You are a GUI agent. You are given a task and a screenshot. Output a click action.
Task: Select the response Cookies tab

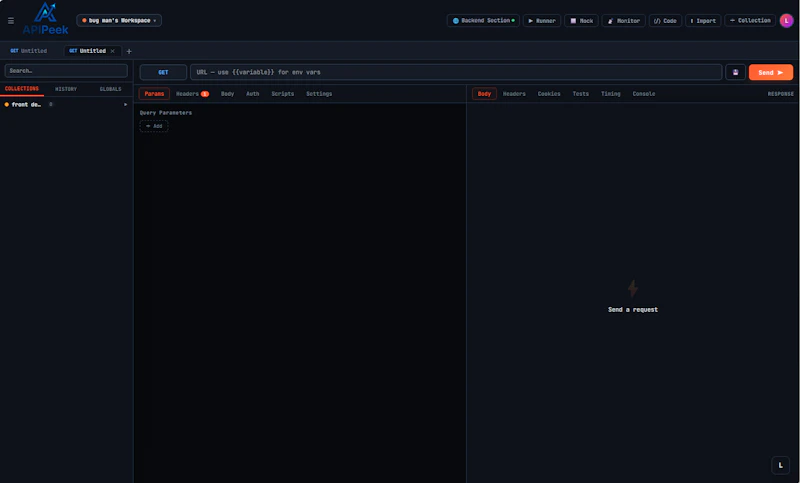(549, 94)
